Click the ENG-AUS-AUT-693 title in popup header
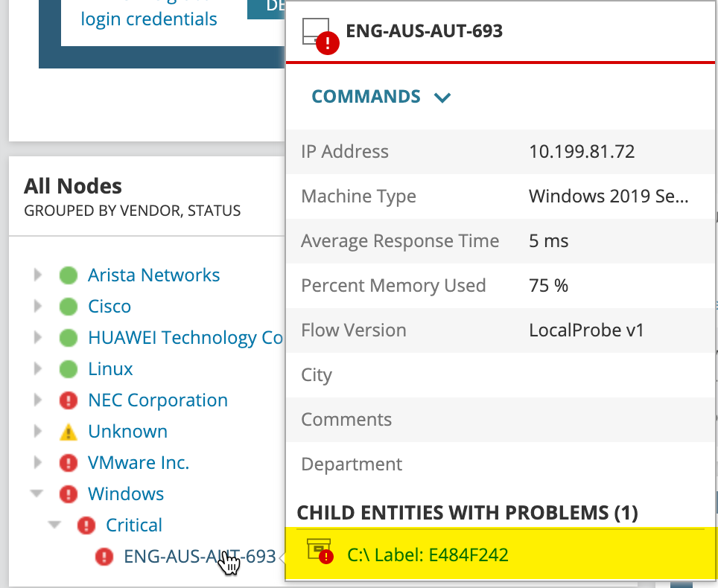The image size is (718, 588). (424, 31)
